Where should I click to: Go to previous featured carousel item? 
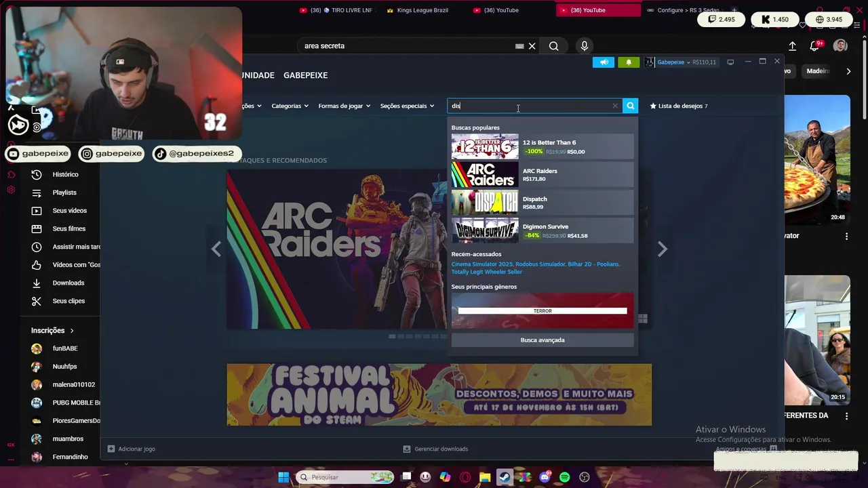[x=216, y=249]
